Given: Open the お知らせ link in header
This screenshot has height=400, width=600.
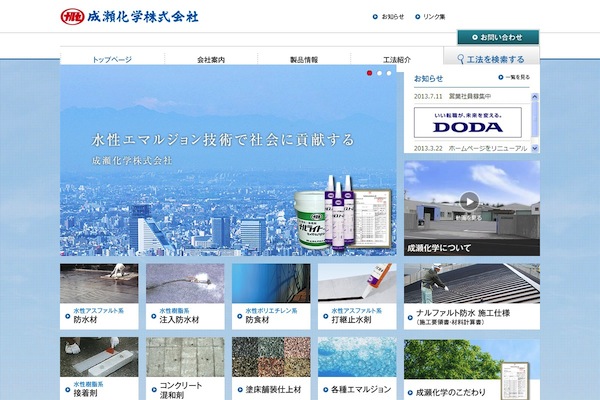Looking at the screenshot, I should tap(388, 17).
